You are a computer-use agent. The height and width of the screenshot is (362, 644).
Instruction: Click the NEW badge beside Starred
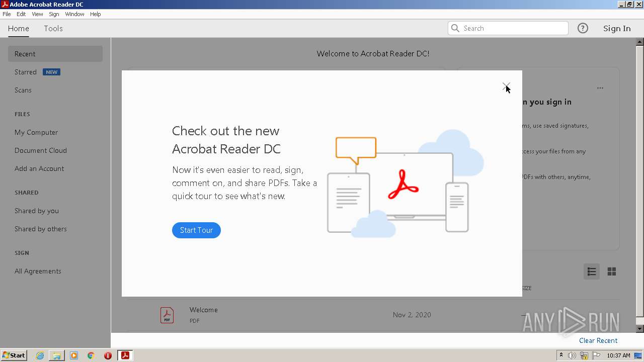[x=51, y=72]
